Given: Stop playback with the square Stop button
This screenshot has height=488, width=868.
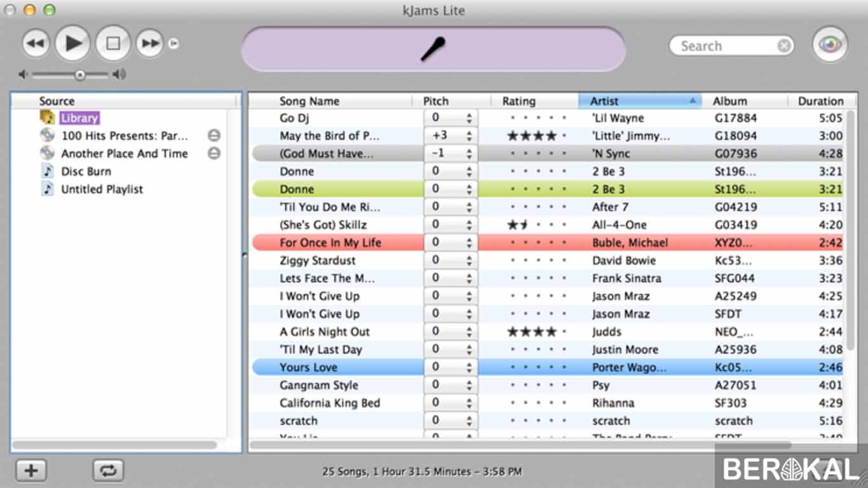Looking at the screenshot, I should point(113,43).
